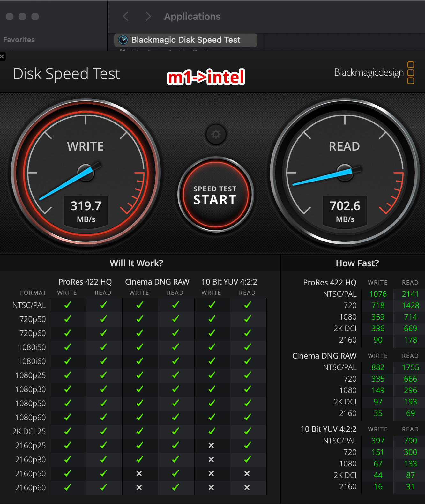This screenshot has height=504, width=425.
Task: Click the Will It Work? panel header
Action: tap(136, 263)
